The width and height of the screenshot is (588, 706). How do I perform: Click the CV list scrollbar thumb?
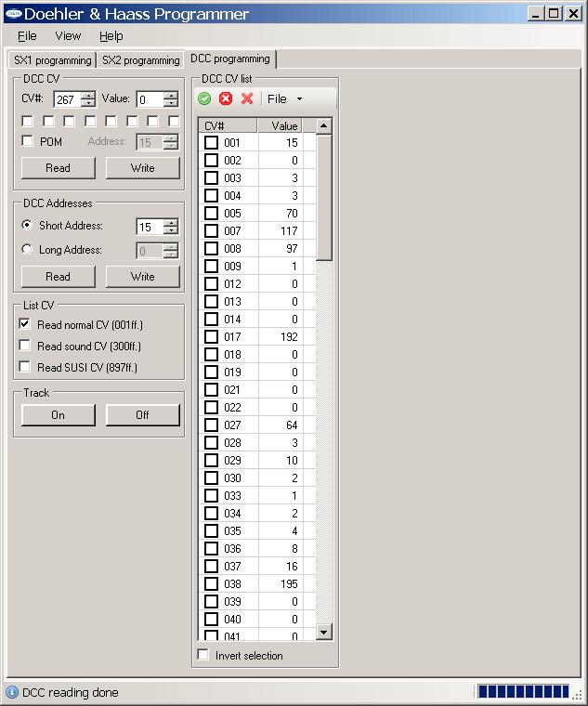[323, 197]
